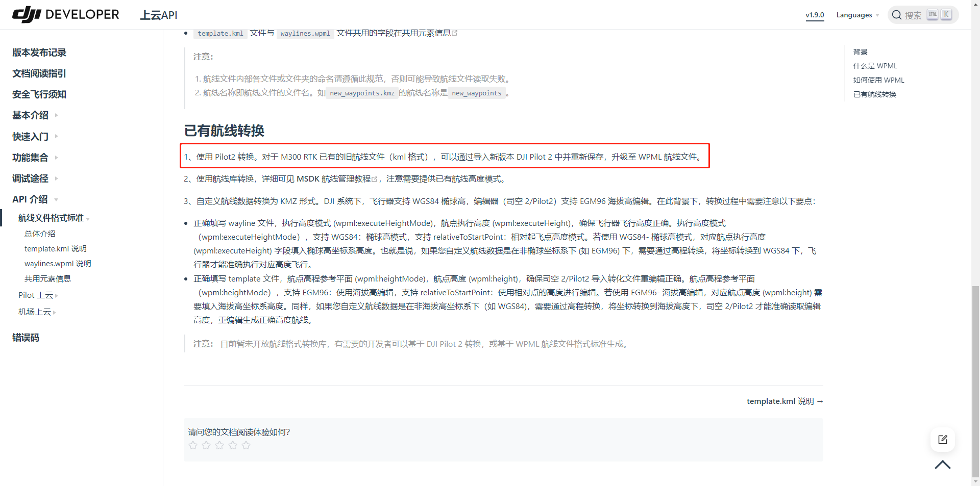The height and width of the screenshot is (486, 980).
Task: Rate the doc with second star
Action: 206,445
